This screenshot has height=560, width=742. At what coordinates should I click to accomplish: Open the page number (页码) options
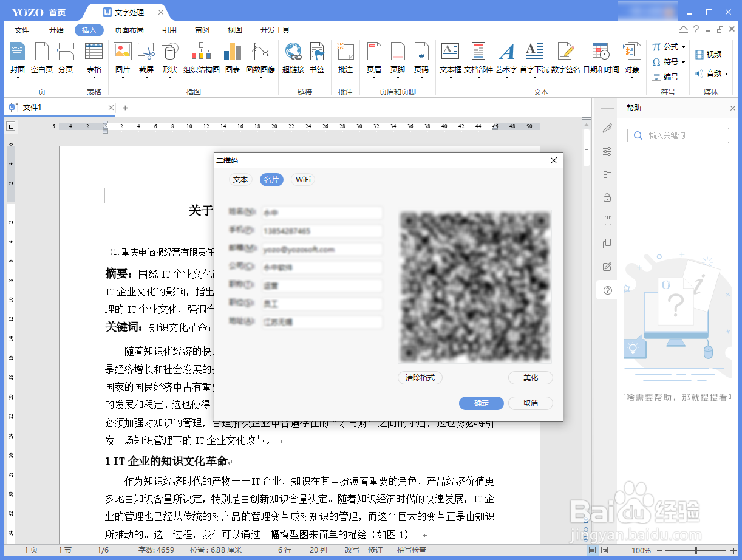(x=421, y=59)
